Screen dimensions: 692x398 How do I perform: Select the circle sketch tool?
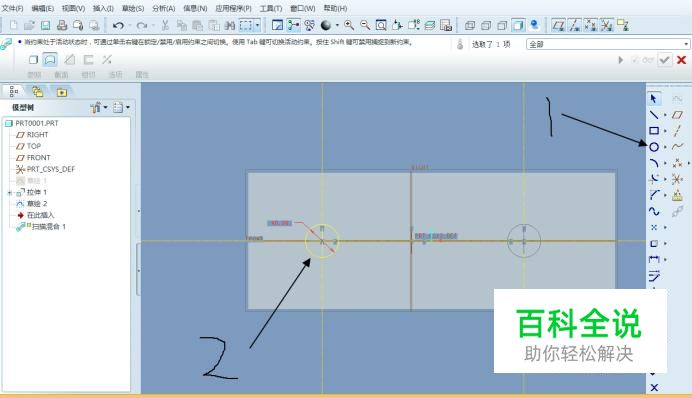[654, 147]
